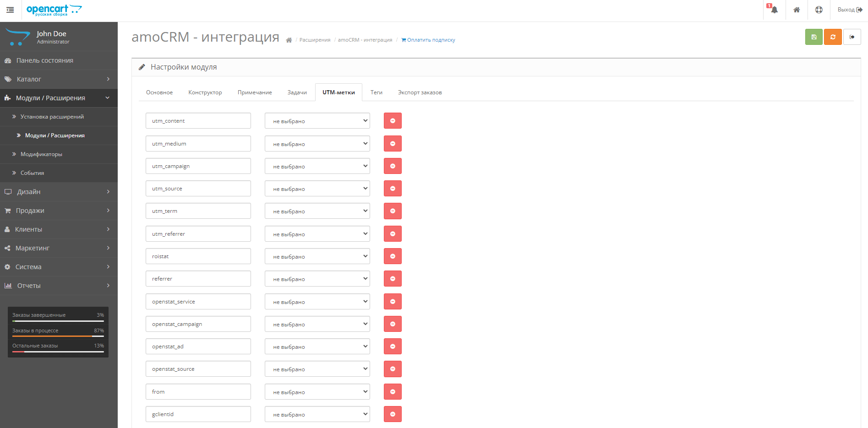The width and height of the screenshot is (868, 428).
Task: Click the home icon in the top bar
Action: (797, 10)
